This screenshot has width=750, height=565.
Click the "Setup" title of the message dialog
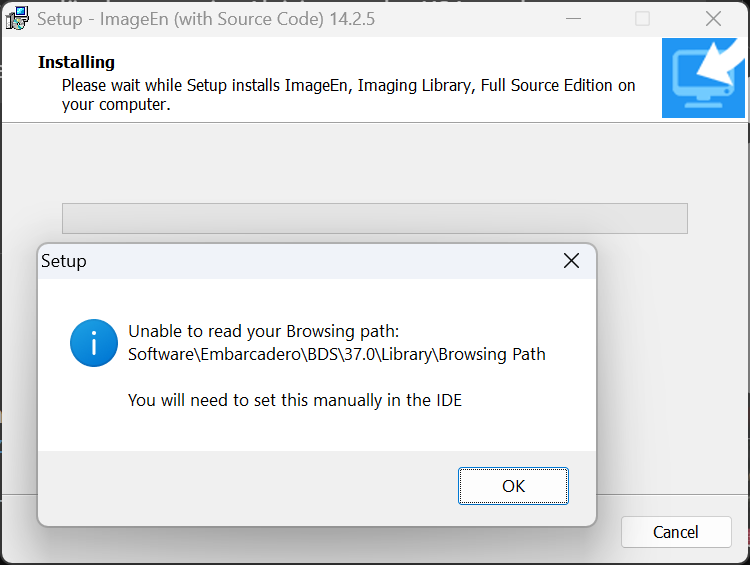[64, 261]
